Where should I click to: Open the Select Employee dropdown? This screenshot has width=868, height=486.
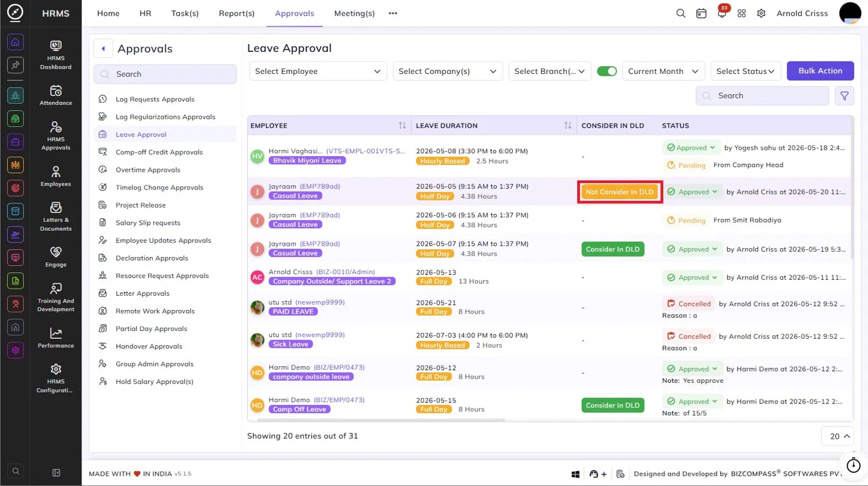[318, 71]
